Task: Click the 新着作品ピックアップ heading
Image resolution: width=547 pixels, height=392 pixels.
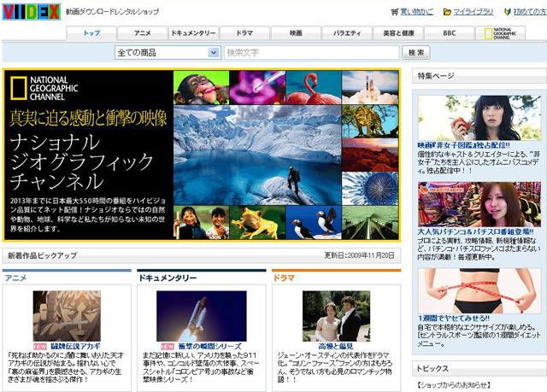Action: (42, 255)
